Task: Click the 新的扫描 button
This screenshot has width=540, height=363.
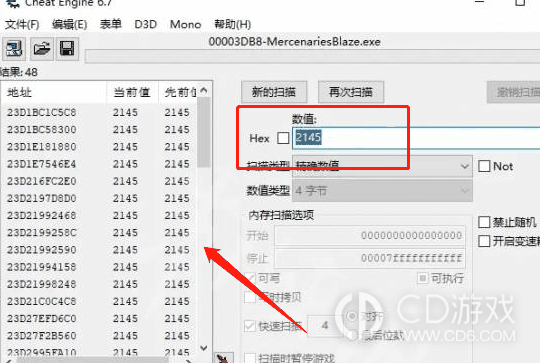Action: coord(274,92)
